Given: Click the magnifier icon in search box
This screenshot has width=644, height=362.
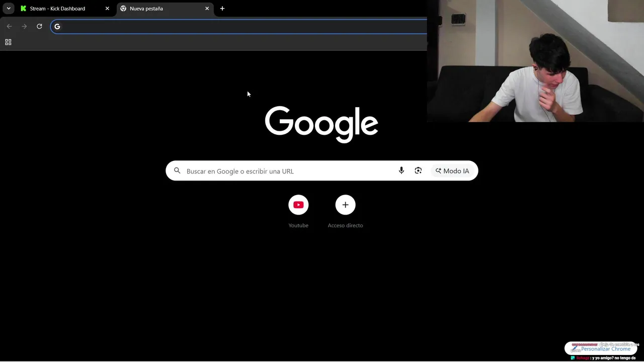Looking at the screenshot, I should tap(177, 171).
